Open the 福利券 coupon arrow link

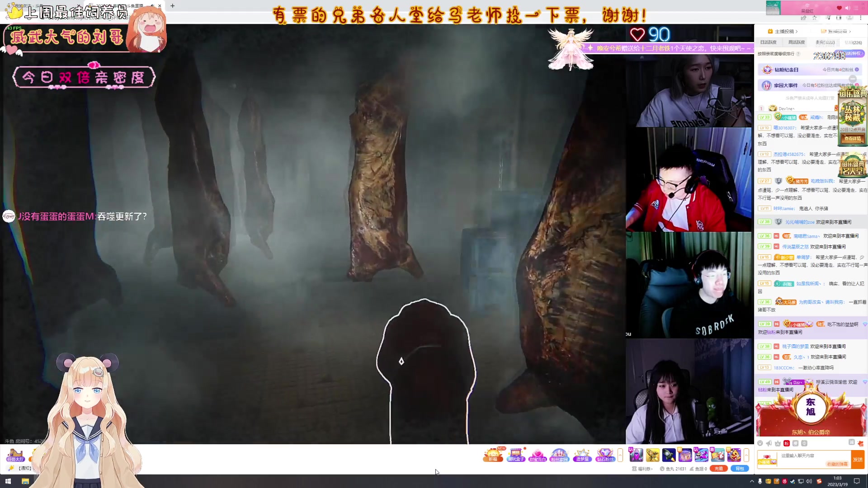642,469
